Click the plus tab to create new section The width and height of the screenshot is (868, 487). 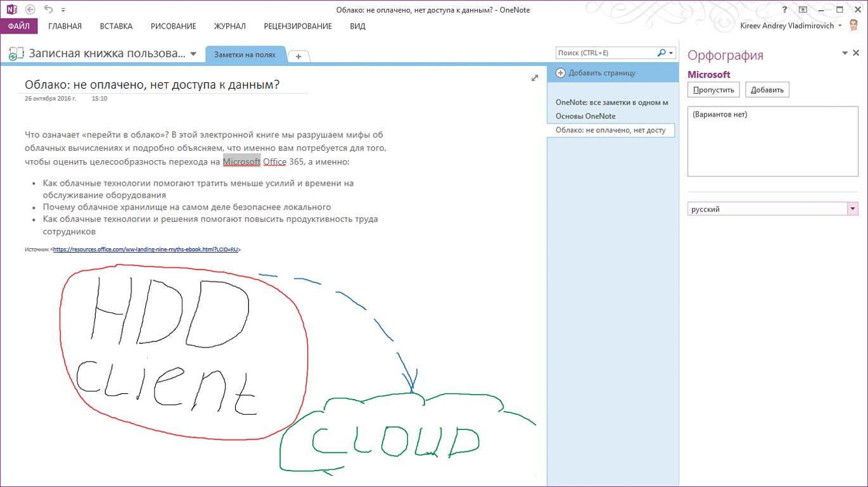click(x=298, y=56)
